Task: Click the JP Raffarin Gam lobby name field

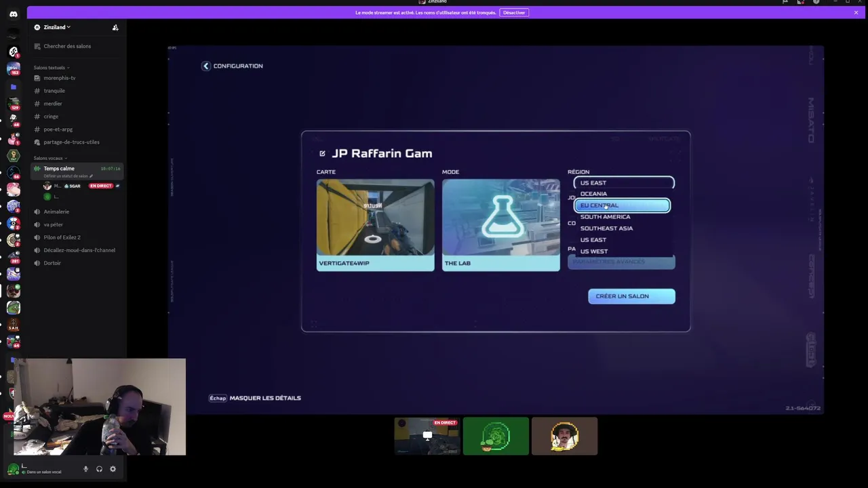Action: 382,154
